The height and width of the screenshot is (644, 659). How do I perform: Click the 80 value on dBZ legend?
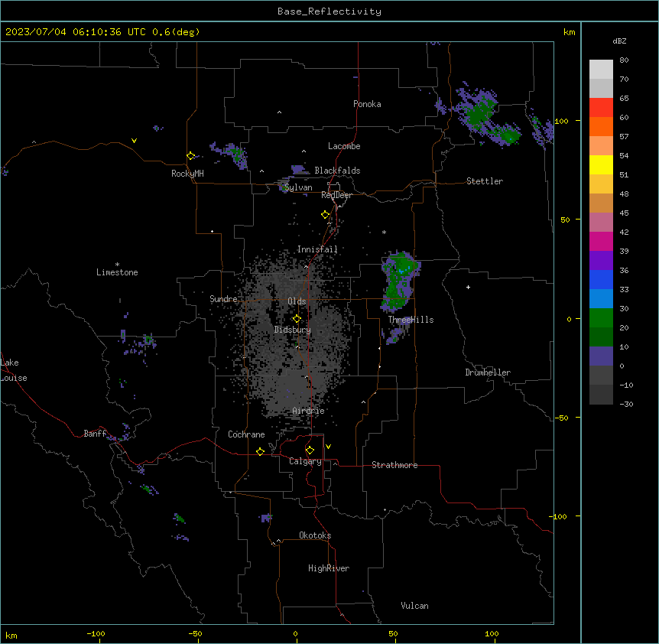tap(624, 60)
